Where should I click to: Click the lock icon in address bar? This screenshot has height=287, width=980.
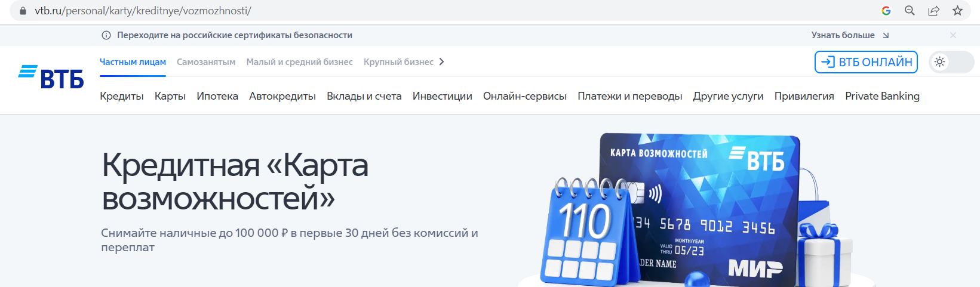pyautogui.click(x=23, y=11)
